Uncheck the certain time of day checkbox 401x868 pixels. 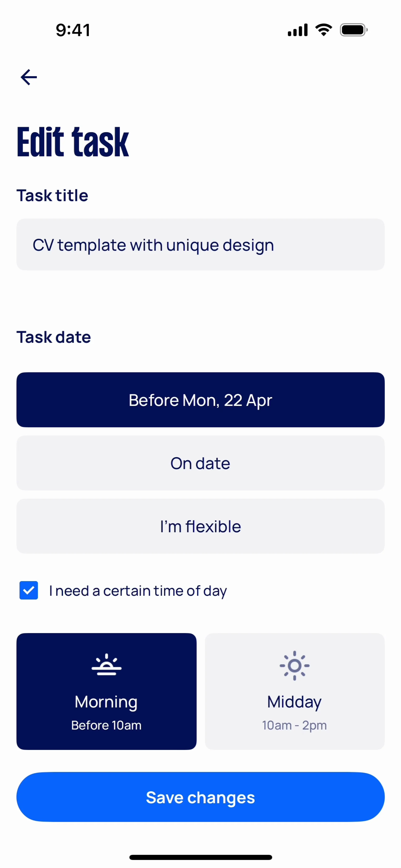[29, 590]
